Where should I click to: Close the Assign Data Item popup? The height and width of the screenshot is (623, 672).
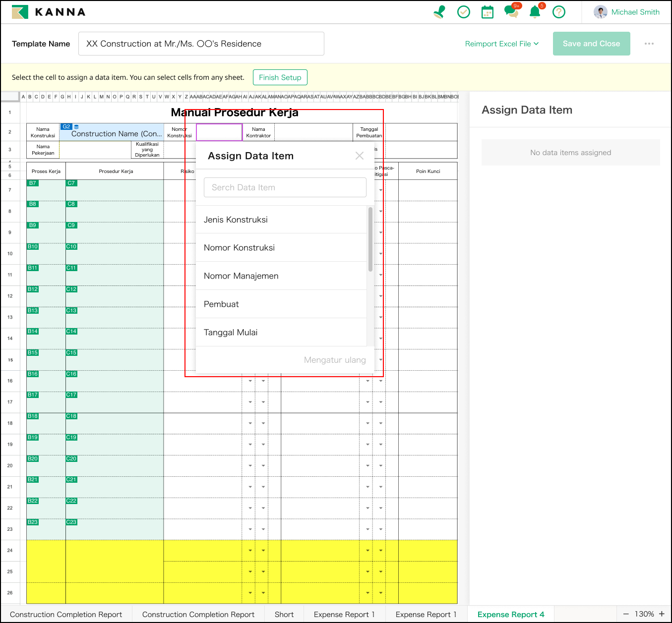[360, 156]
